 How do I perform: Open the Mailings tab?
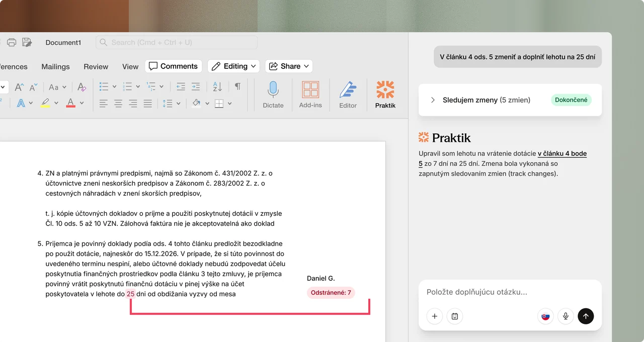[55, 66]
